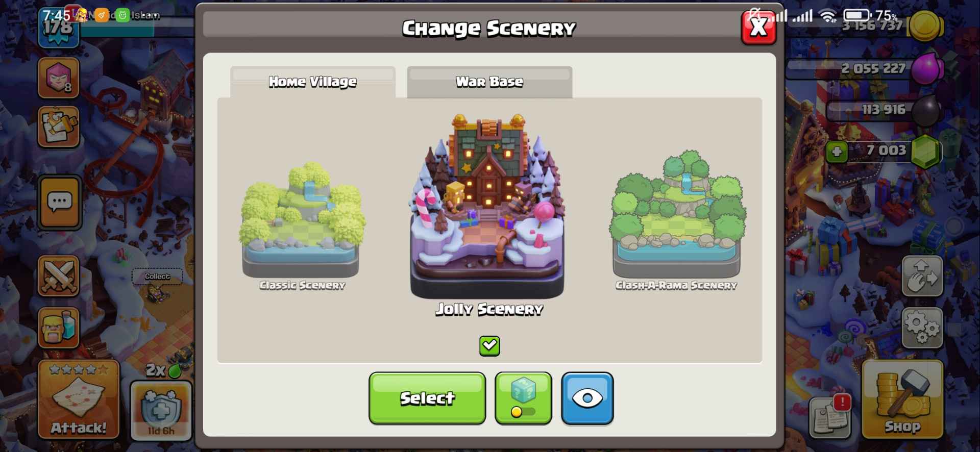Switch to the Home Village tab
Screen dimensions: 980x452
coord(313,82)
